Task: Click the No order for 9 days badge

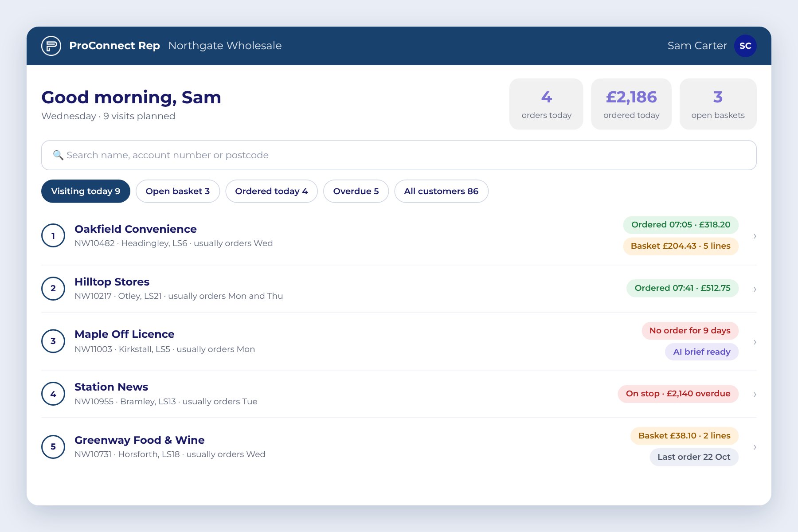Action: click(690, 331)
